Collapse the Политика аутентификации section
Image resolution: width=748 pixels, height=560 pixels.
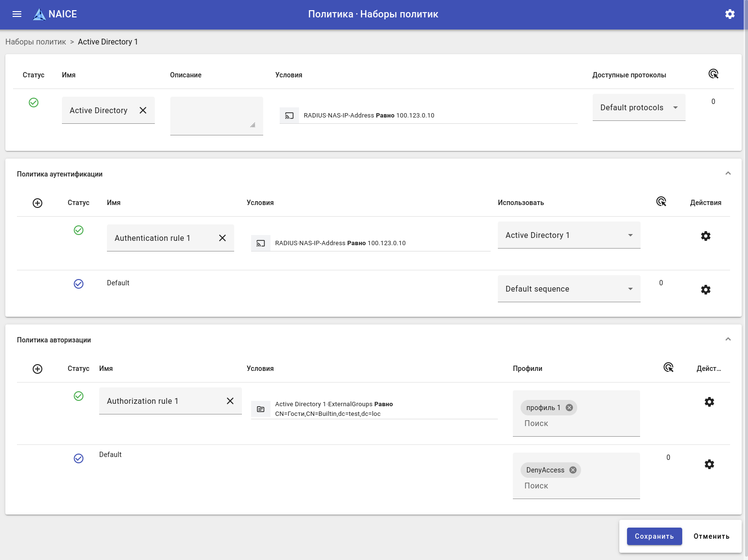[x=728, y=174]
